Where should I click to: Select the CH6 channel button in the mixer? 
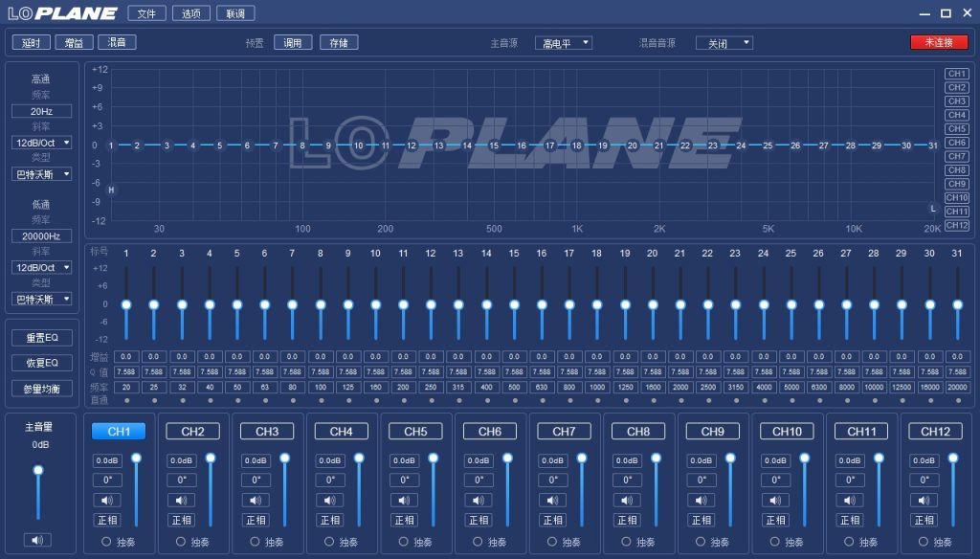click(490, 432)
